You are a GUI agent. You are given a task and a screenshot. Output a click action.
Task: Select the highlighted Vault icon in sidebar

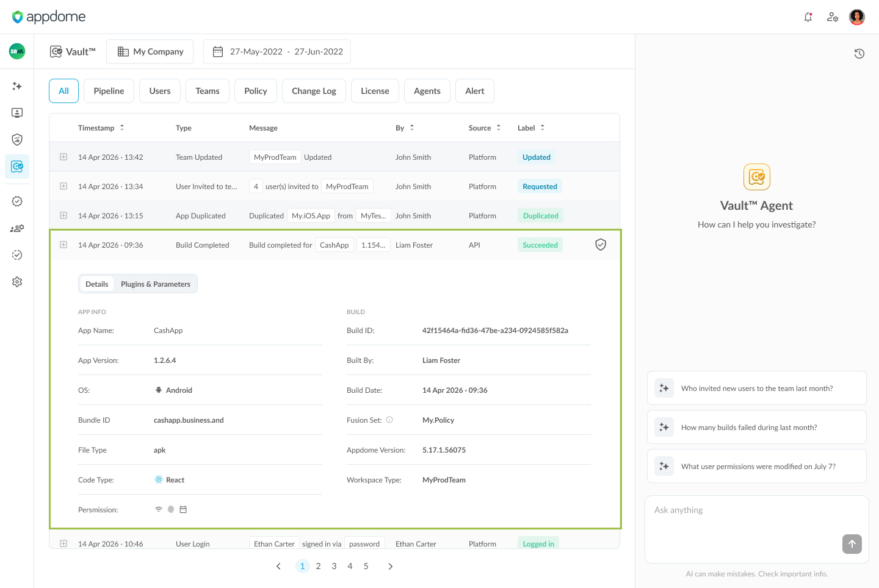[x=17, y=167]
